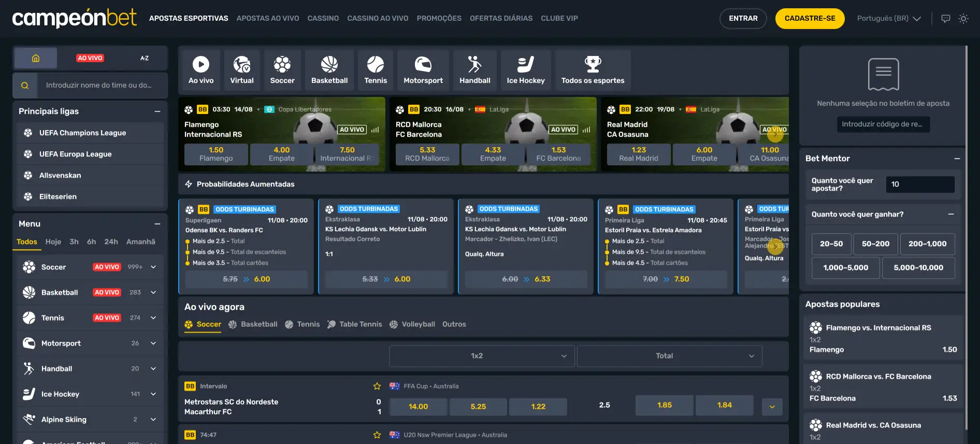
Task: Open the Eliteserien league link
Action: click(90, 197)
